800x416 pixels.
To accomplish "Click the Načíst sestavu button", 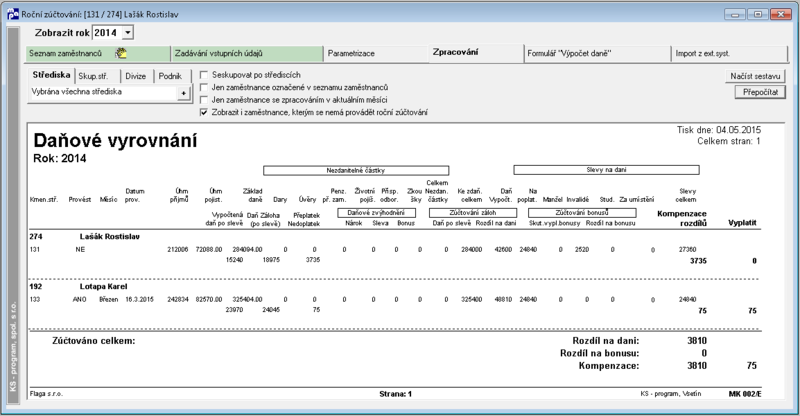I will 755,76.
